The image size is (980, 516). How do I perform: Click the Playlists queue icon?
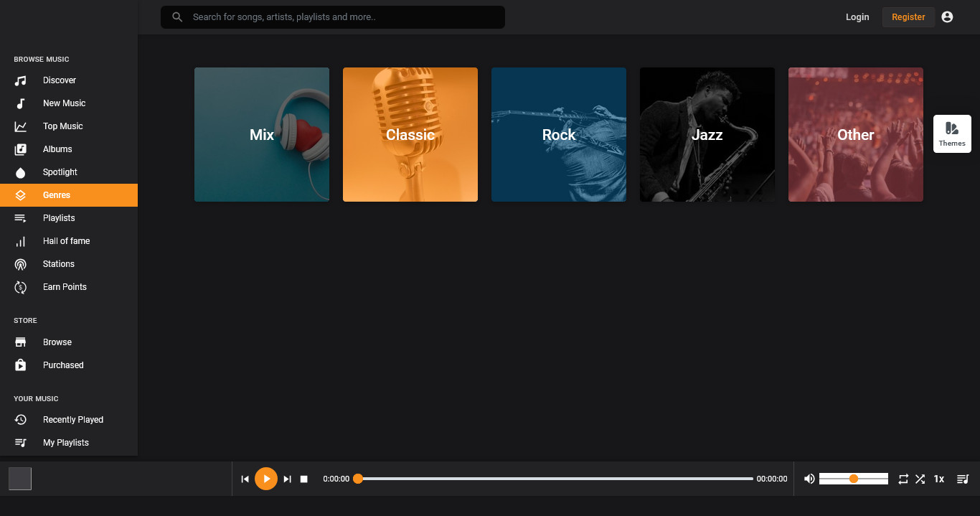point(21,218)
